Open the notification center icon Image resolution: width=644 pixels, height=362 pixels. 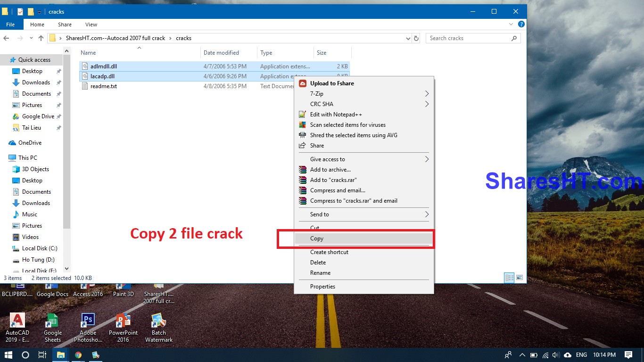point(628,355)
